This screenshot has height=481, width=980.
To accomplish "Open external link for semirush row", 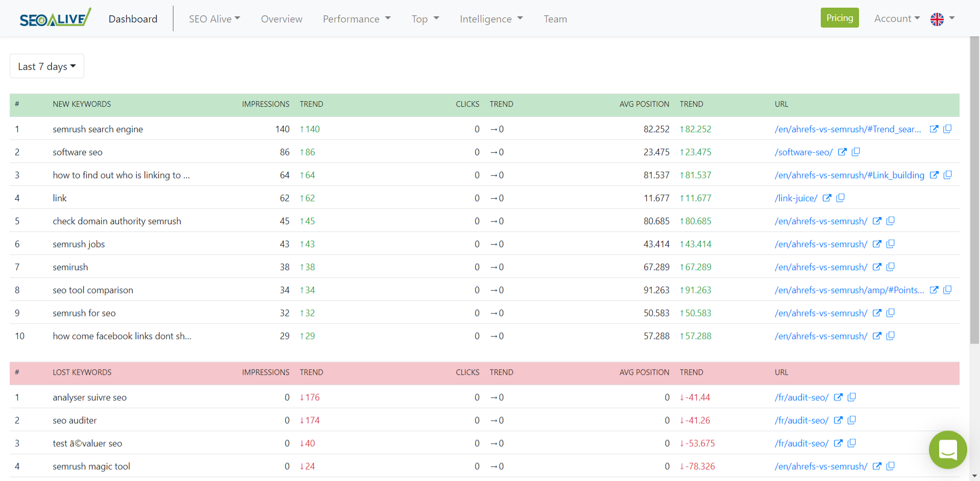I will (877, 267).
